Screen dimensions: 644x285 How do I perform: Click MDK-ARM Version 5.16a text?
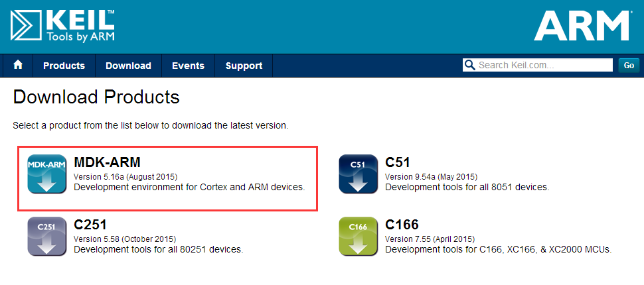coord(125,177)
